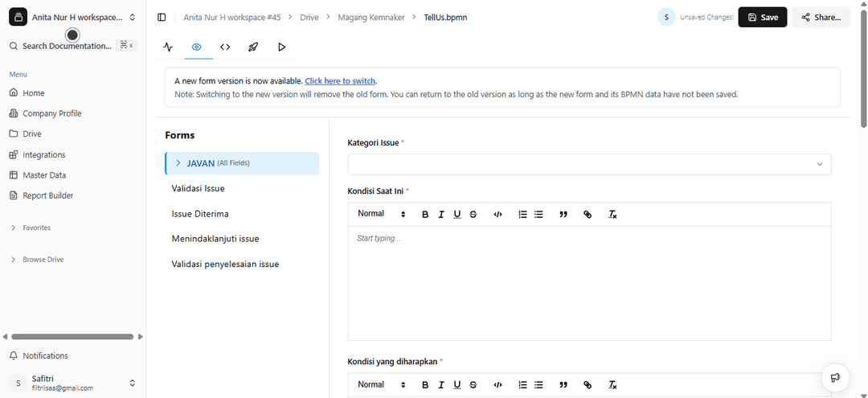Viewport: 868px width, 398px height.
Task: Expand the JAVAN form tree item
Action: [178, 163]
